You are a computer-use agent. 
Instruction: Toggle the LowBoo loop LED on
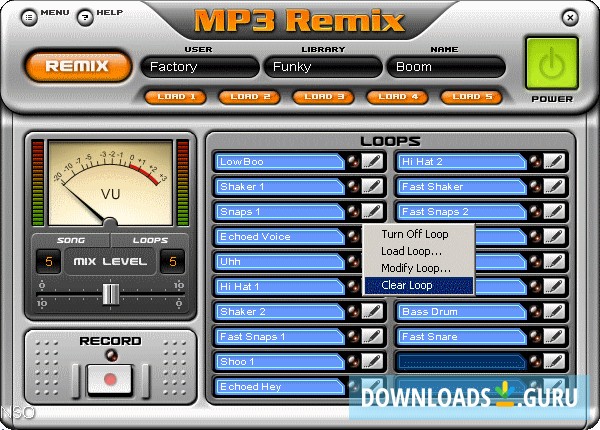[x=353, y=161]
